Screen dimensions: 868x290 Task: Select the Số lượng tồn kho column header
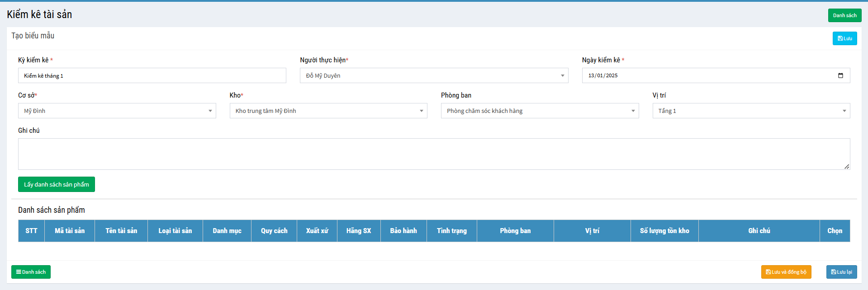(664, 231)
